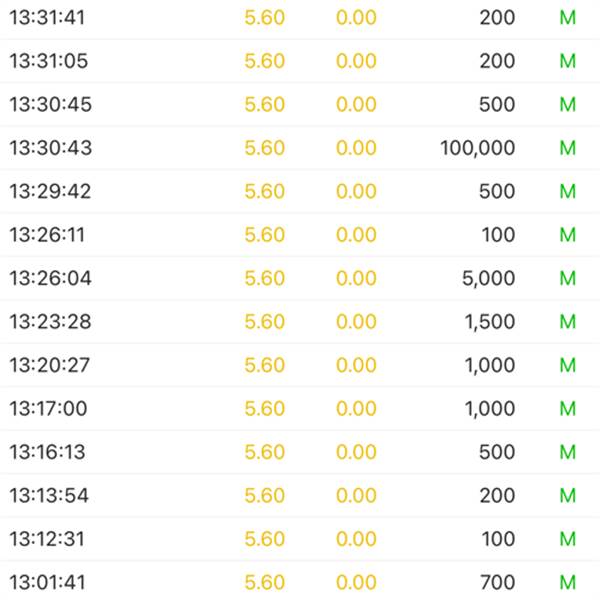
Task: Tap the M marker on the 13:26:04 row
Action: (568, 278)
